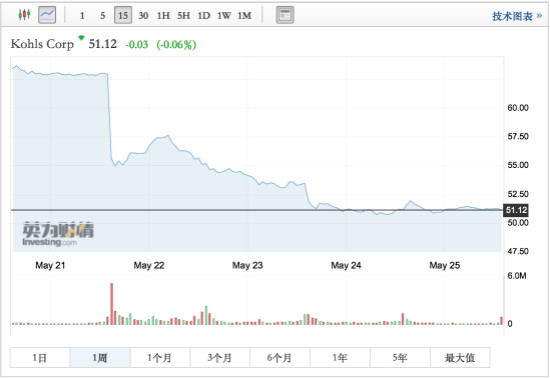
Task: Click the tallest red volume bar
Action: (112, 304)
